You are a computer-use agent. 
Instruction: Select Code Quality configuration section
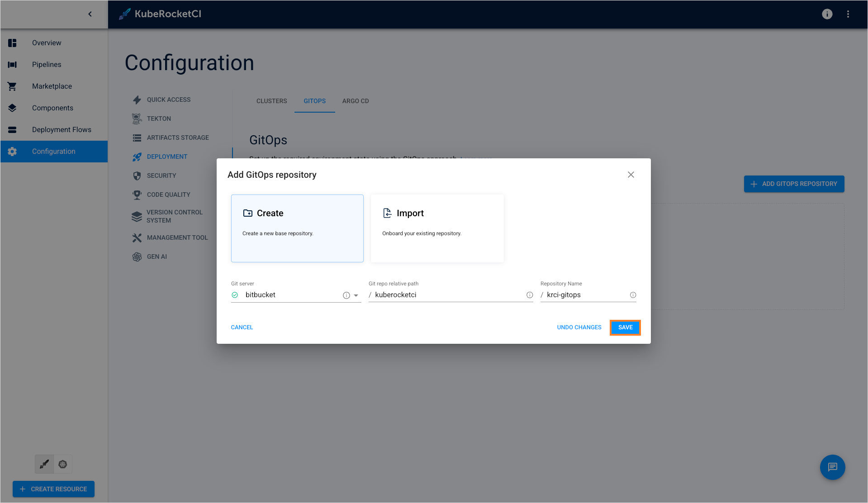(168, 195)
